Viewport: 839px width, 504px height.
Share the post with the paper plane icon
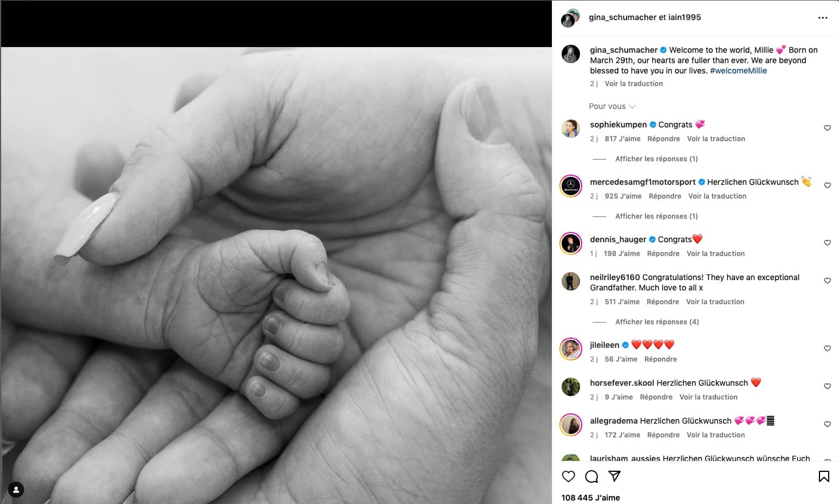pos(614,476)
